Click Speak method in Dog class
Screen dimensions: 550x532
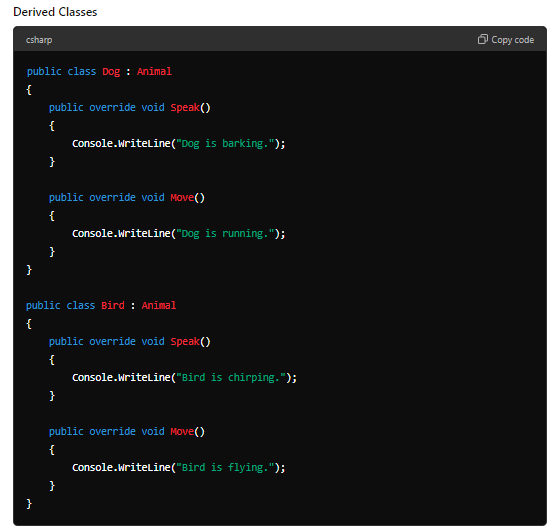(x=185, y=108)
